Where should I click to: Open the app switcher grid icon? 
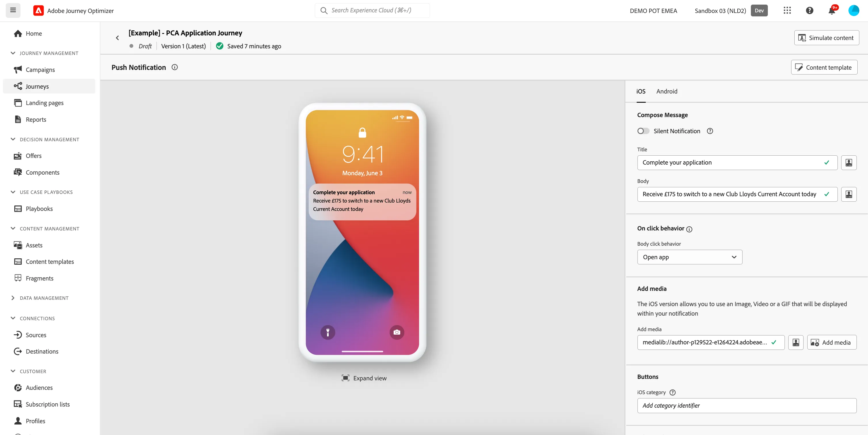[787, 10]
